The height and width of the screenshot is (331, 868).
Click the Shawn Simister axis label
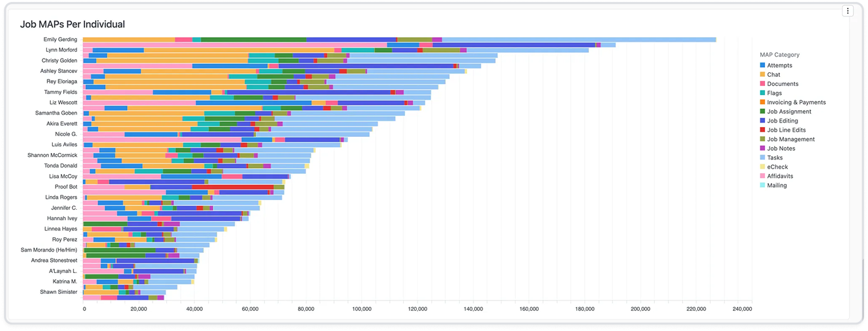click(58, 292)
